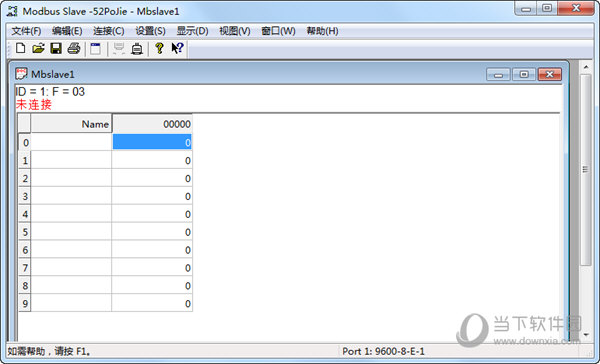Click Port 1: 9600-8-E-1 in status bar

click(383, 351)
